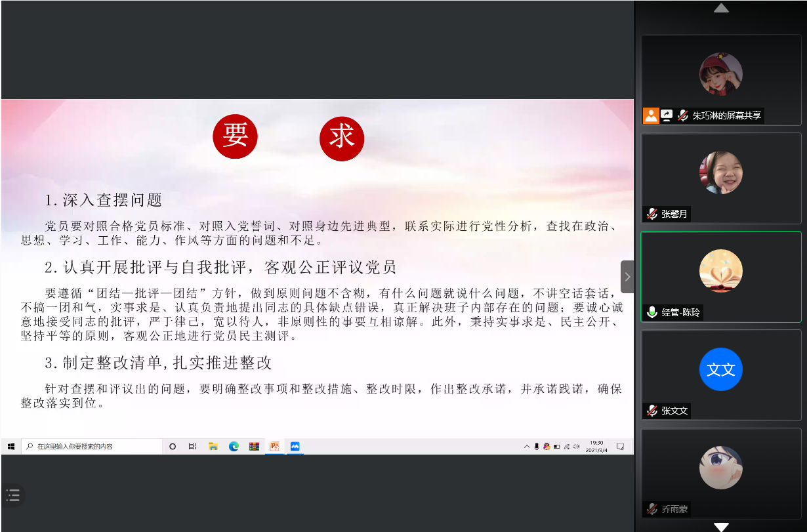Image resolution: width=807 pixels, height=532 pixels.
Task: Click the green active mic icon for 经管-陈玲
Action: (652, 312)
